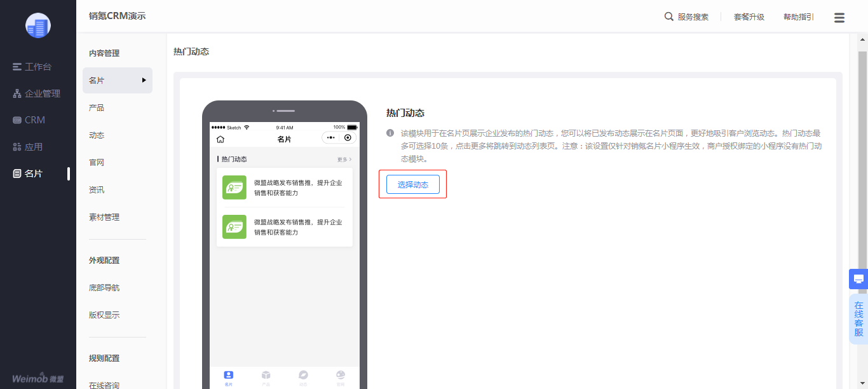Open 工作台 in left sidebar

pyautogui.click(x=38, y=67)
